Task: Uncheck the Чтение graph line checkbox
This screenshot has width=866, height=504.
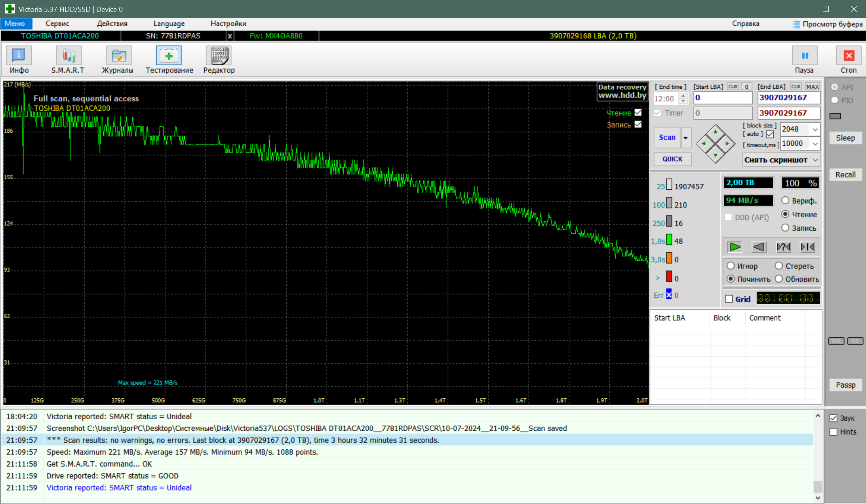Action: point(638,112)
